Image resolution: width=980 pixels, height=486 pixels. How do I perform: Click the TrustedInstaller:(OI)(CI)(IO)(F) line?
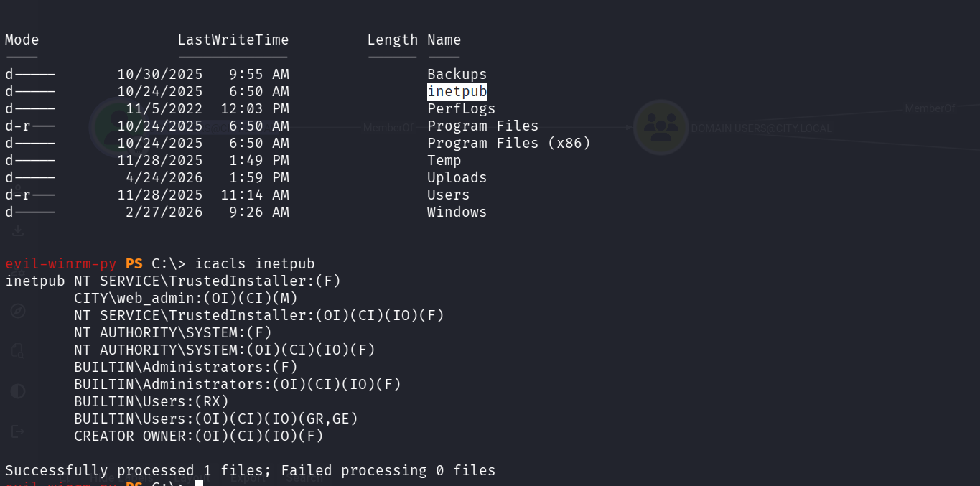tap(259, 315)
